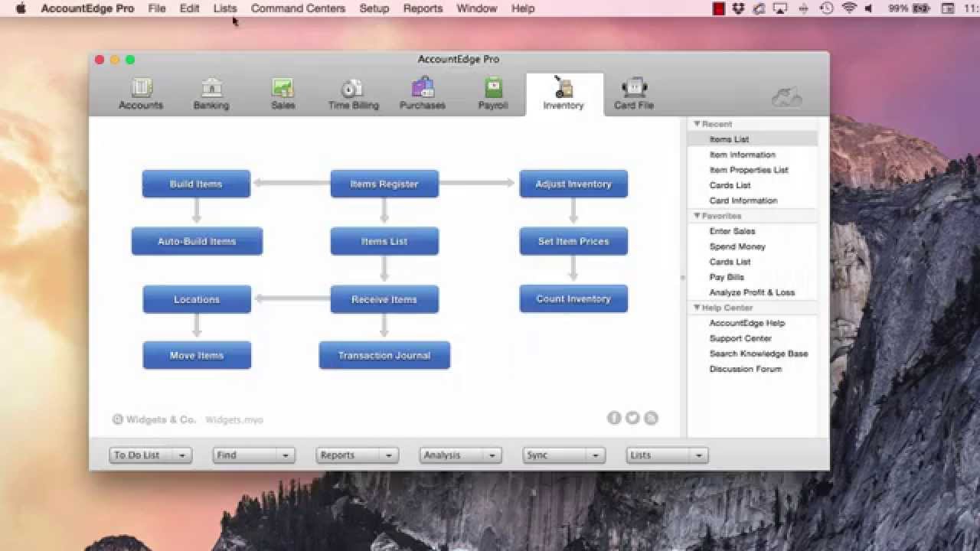Collapse the Help Center section
The width and height of the screenshot is (980, 551).
point(697,308)
